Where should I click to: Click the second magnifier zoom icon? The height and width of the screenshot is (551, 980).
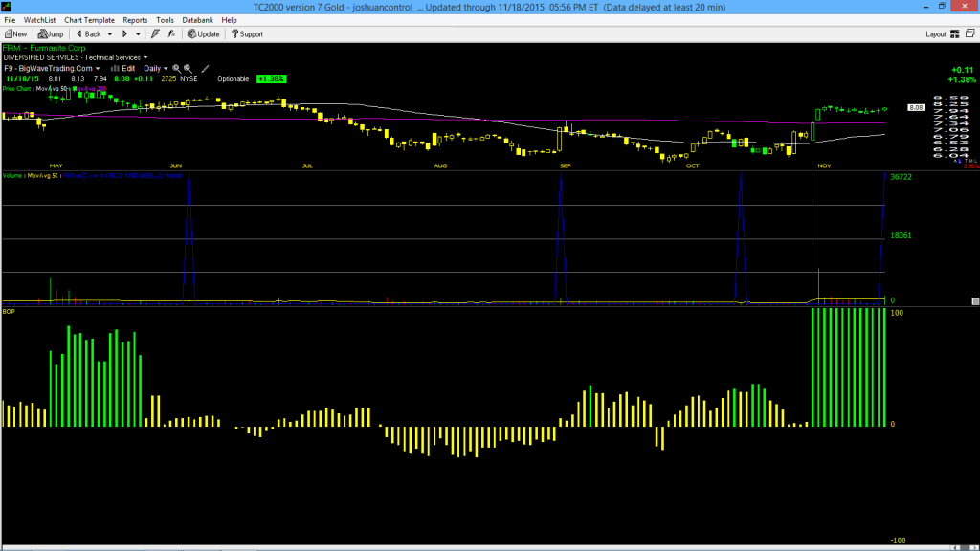(x=188, y=69)
